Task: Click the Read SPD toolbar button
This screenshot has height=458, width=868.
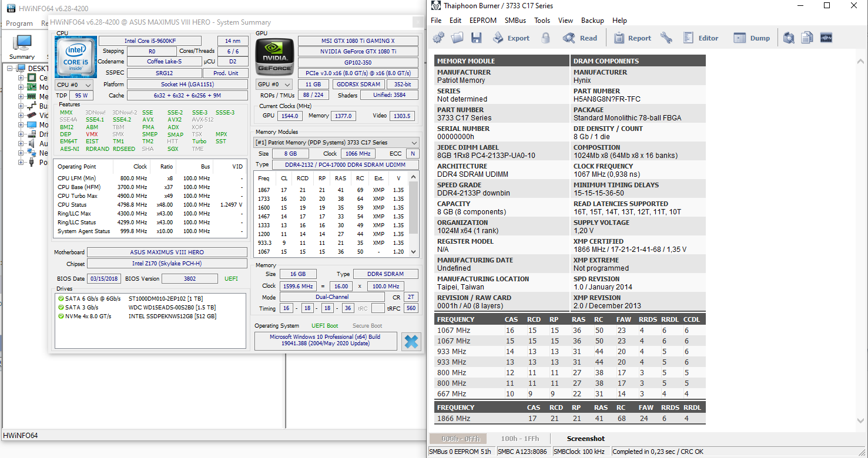Action: coord(580,38)
